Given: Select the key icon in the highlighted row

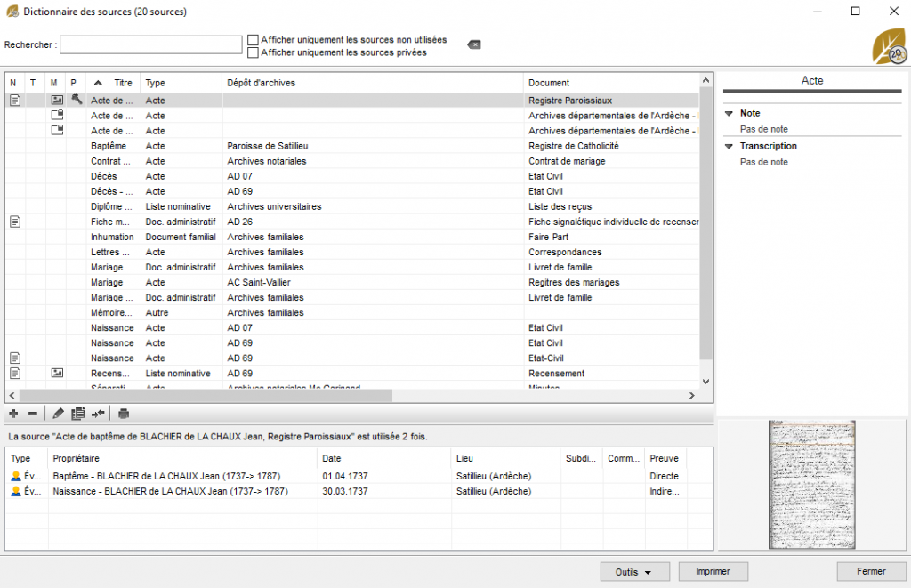Looking at the screenshot, I should 77,100.
